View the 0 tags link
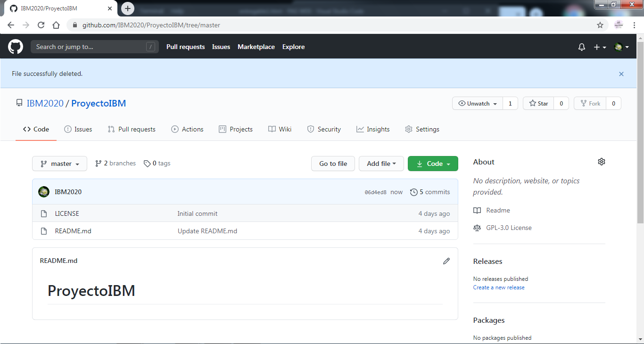The width and height of the screenshot is (644, 344). pos(157,164)
